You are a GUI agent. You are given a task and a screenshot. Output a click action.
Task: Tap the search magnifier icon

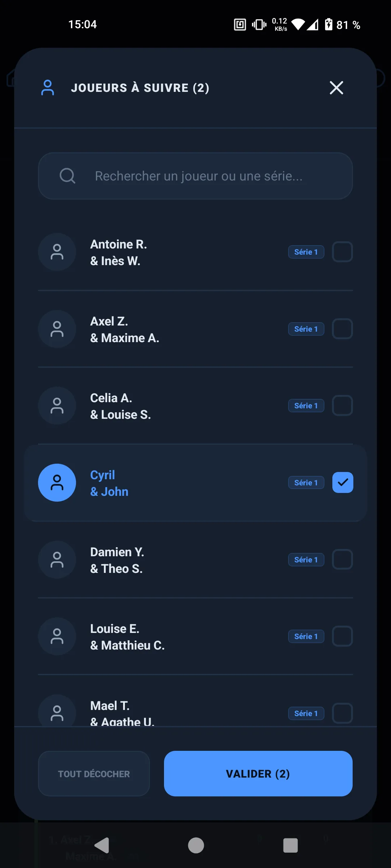click(x=67, y=176)
